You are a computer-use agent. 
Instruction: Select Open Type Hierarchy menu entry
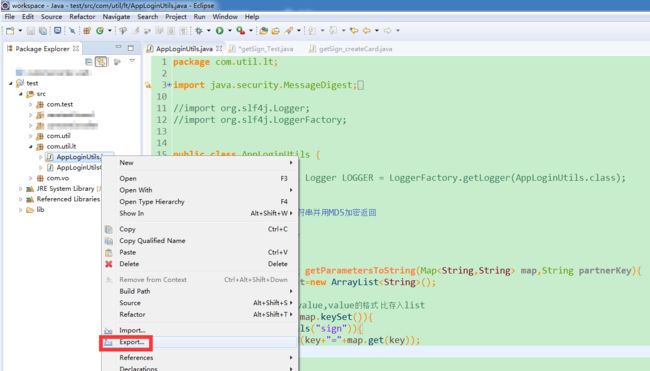coord(199,202)
